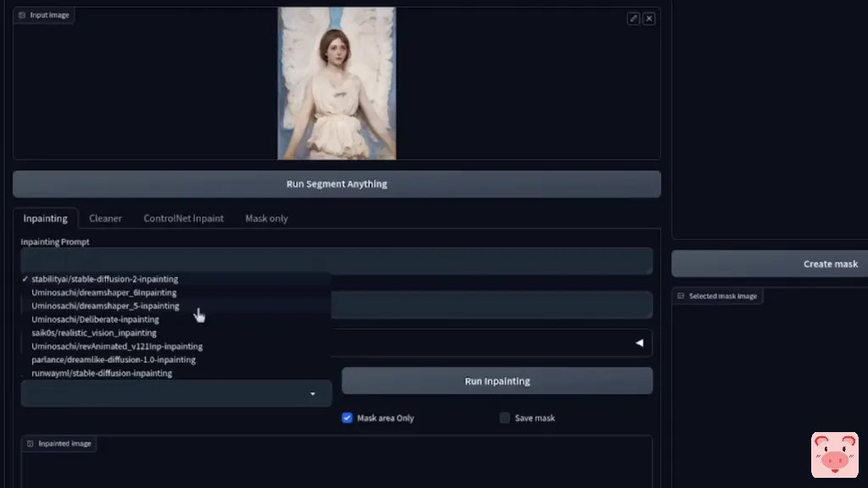Open the Cleaner tab
Image resolution: width=868 pixels, height=488 pixels.
[x=105, y=218]
